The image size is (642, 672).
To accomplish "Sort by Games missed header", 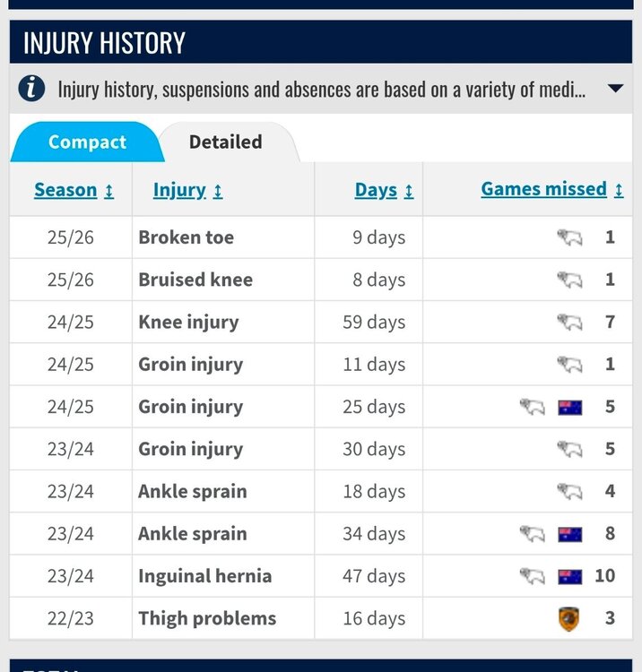I will [x=552, y=189].
